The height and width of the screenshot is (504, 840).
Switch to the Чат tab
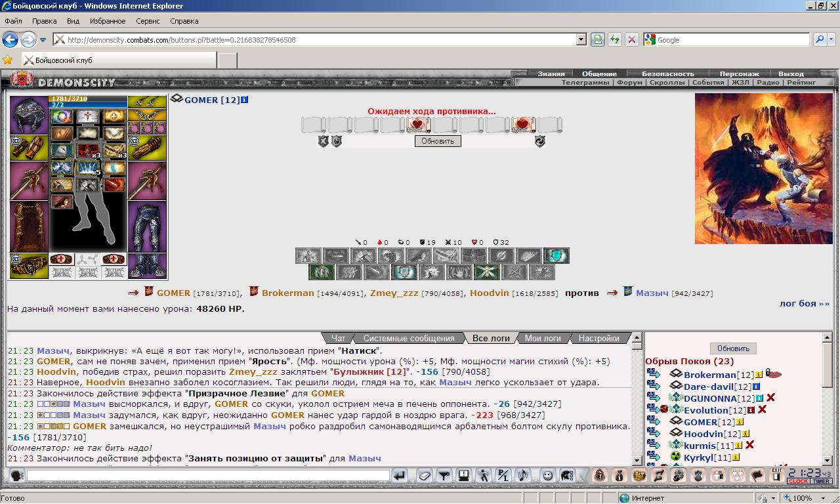(338, 338)
